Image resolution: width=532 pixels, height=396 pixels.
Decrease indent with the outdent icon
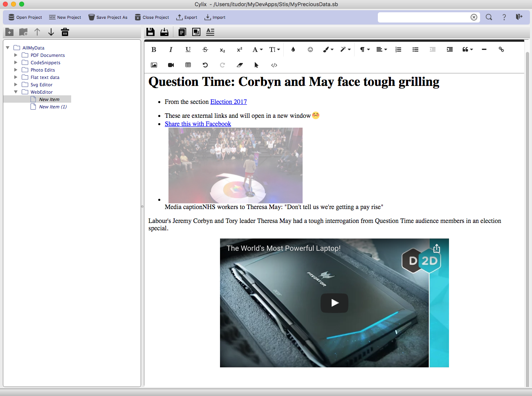pyautogui.click(x=433, y=49)
